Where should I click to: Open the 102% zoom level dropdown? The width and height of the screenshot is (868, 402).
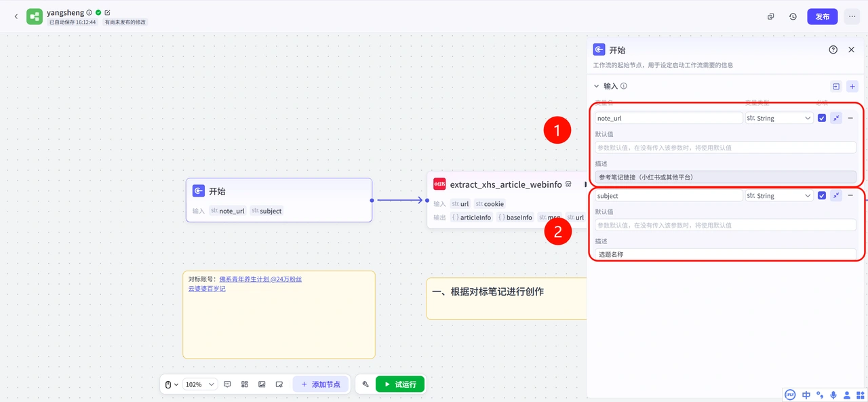(199, 384)
